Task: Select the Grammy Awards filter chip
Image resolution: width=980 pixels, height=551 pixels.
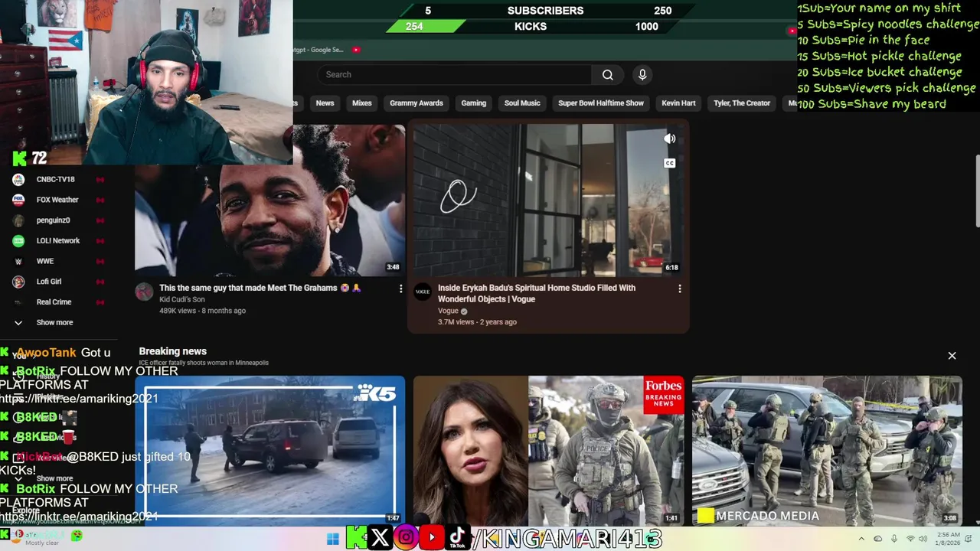Action: click(416, 103)
